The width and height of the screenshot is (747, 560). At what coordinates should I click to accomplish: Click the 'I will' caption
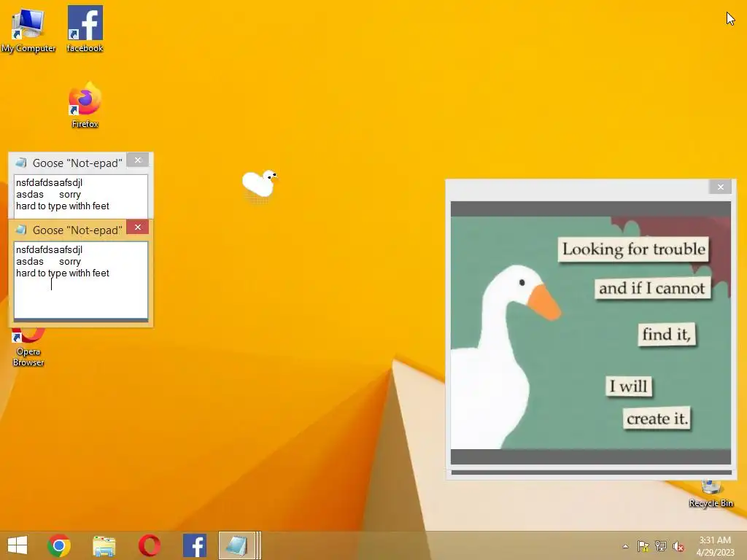(628, 386)
